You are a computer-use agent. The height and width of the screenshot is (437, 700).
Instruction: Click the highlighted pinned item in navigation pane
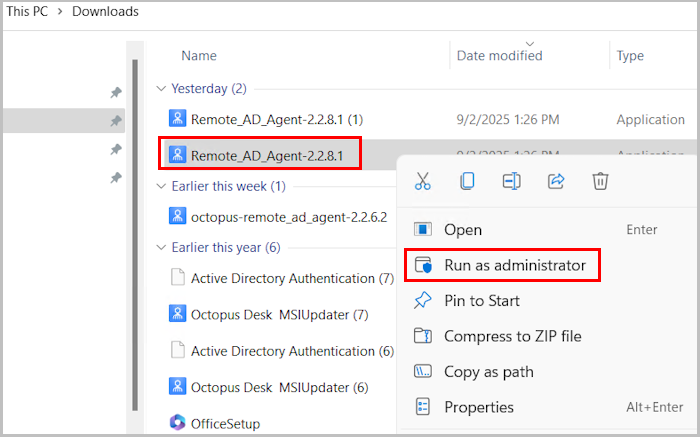pos(64,121)
